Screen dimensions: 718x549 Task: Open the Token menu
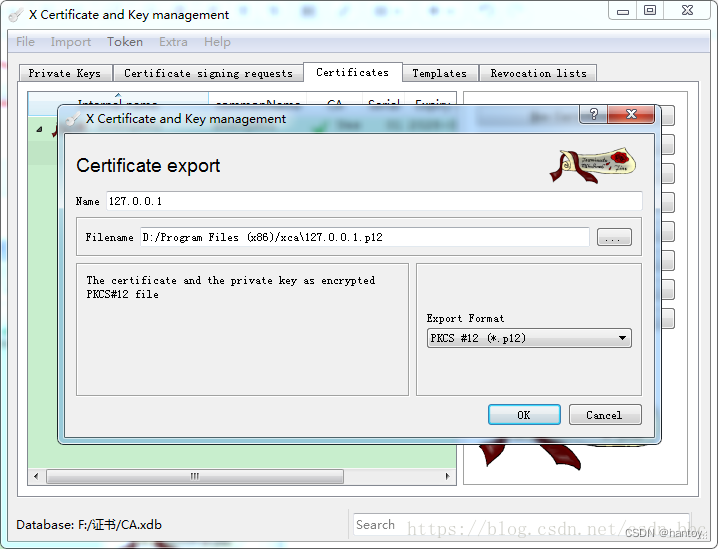tap(125, 42)
